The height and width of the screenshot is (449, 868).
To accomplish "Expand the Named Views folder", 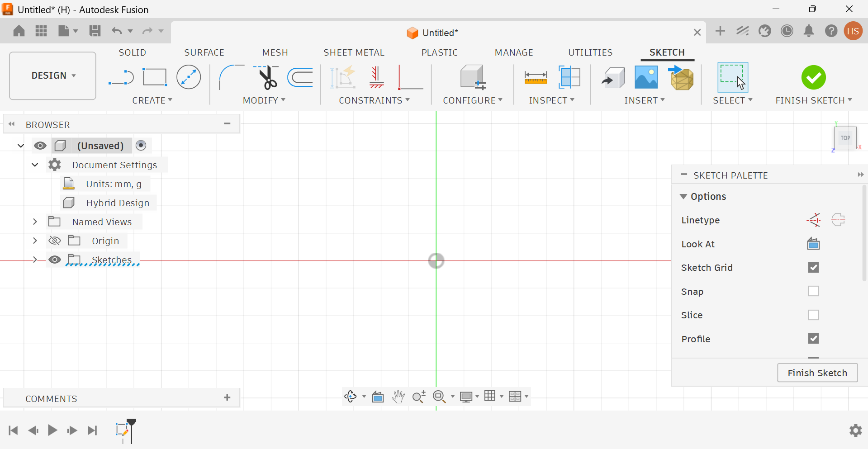I will tap(35, 222).
